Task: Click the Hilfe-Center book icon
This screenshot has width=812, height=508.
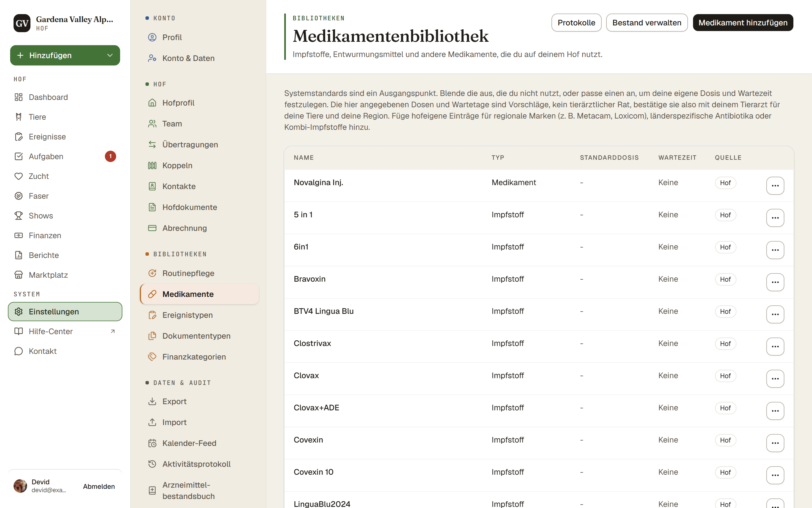Action: pos(18,331)
